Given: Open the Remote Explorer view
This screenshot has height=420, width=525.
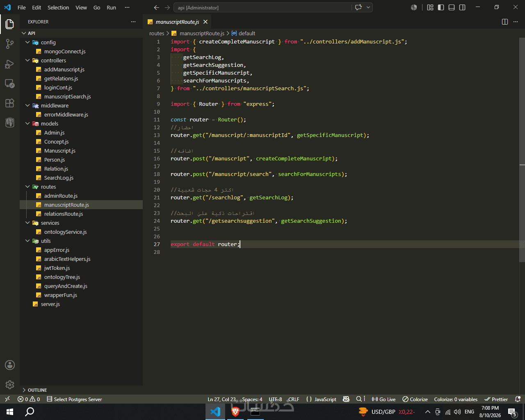Looking at the screenshot, I should [x=10, y=83].
